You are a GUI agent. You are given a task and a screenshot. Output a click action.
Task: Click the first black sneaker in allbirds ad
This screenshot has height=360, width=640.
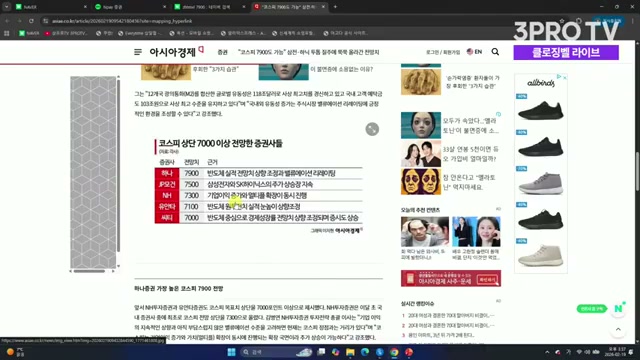click(541, 110)
